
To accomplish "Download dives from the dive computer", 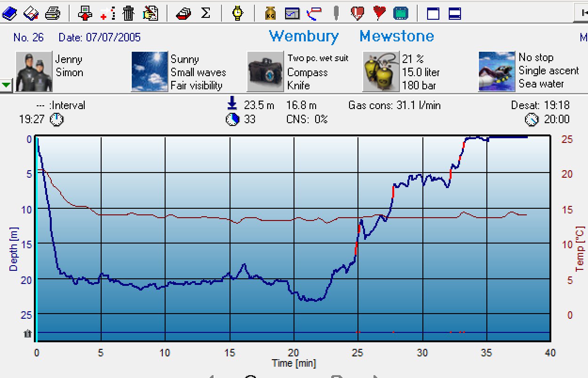I will tap(86, 13).
